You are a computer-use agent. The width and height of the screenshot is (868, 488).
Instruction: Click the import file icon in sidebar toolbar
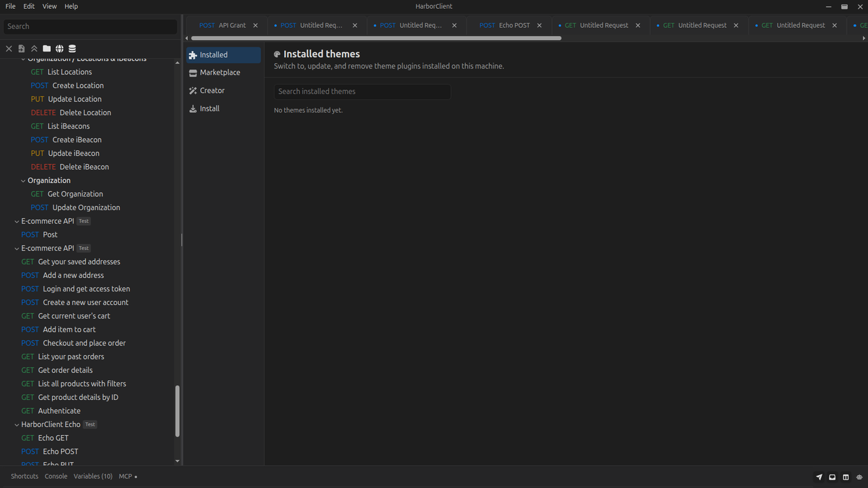click(x=22, y=49)
